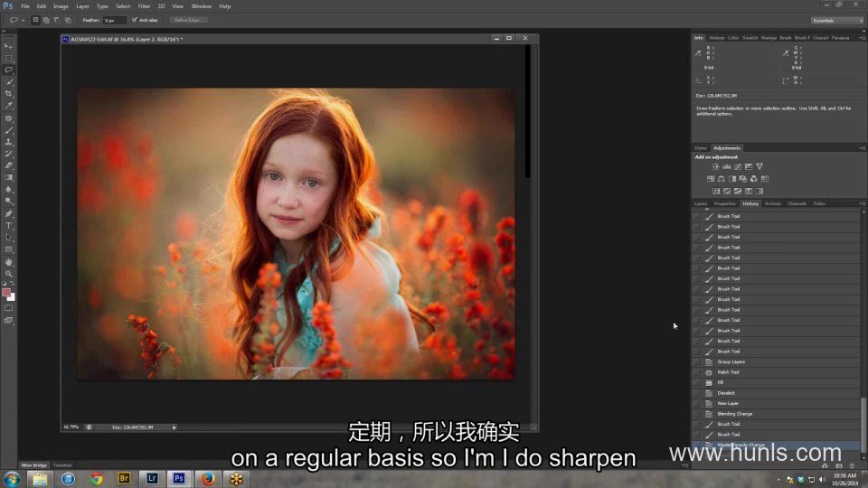Screen dimensions: 868x488
Task: Select the Dodge tool
Action: (x=8, y=201)
